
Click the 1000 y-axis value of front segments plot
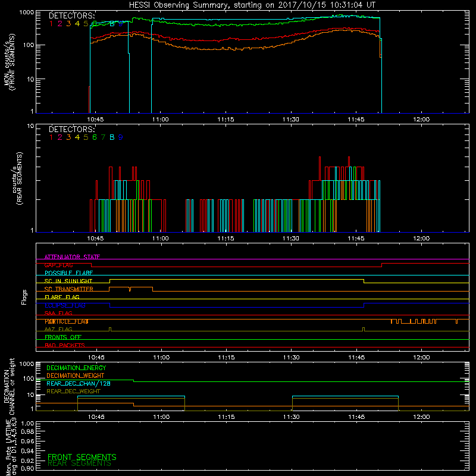pos(26,12)
